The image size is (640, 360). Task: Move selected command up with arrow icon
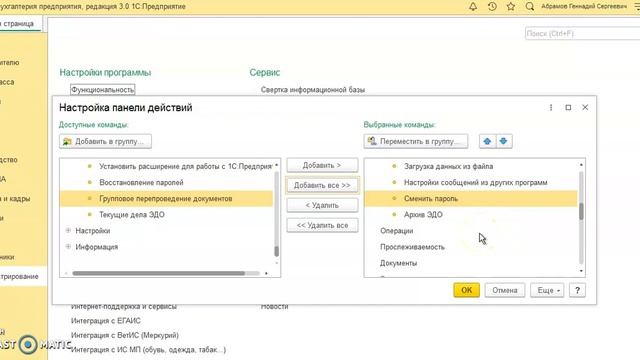click(x=487, y=141)
